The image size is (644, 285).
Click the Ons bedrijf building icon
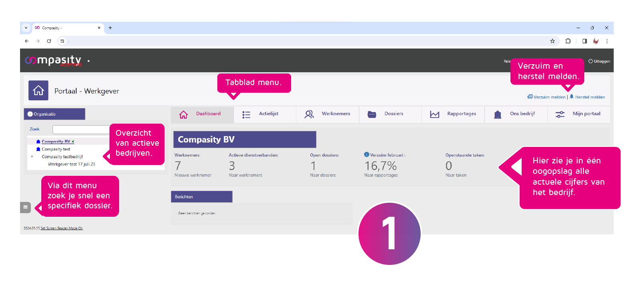pos(498,114)
